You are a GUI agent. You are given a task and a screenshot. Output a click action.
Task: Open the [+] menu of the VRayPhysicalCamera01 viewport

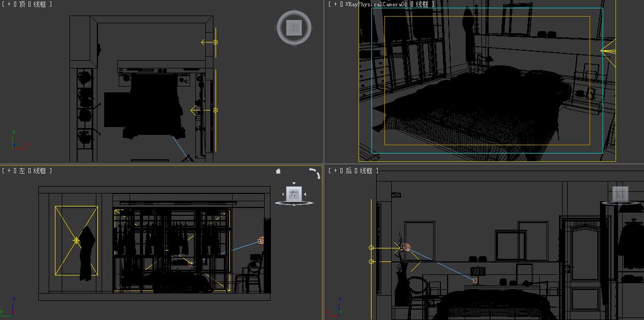[335, 4]
